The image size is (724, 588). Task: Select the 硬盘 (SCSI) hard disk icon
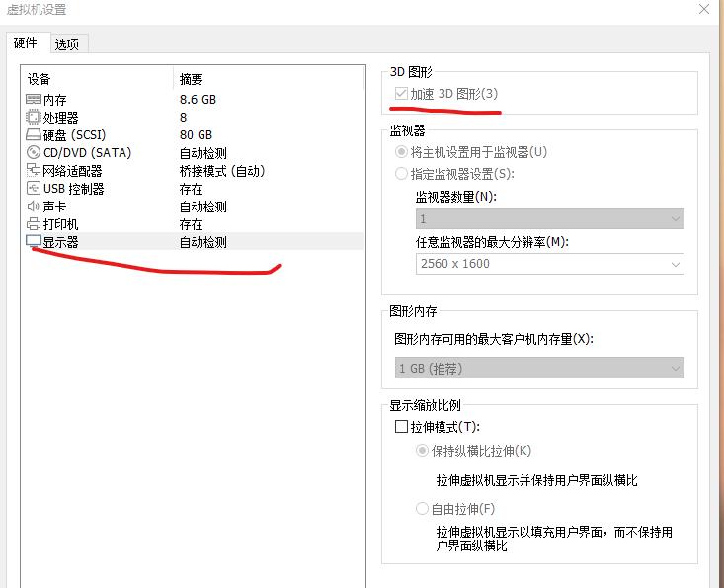tap(34, 134)
